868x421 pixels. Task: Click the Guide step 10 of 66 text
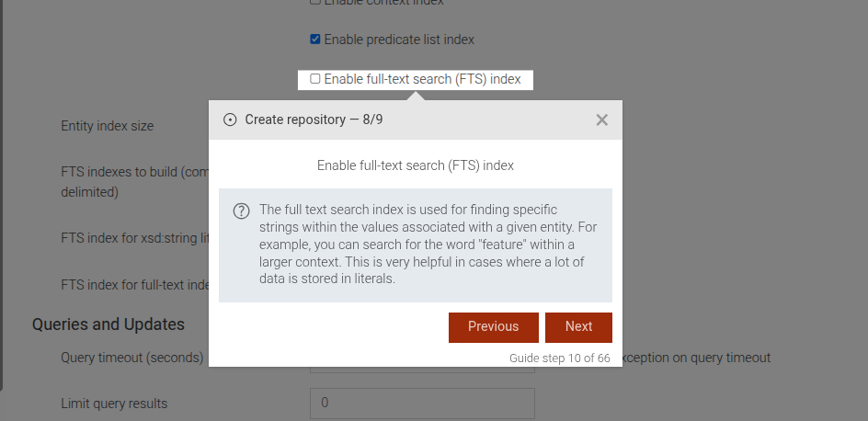559,358
